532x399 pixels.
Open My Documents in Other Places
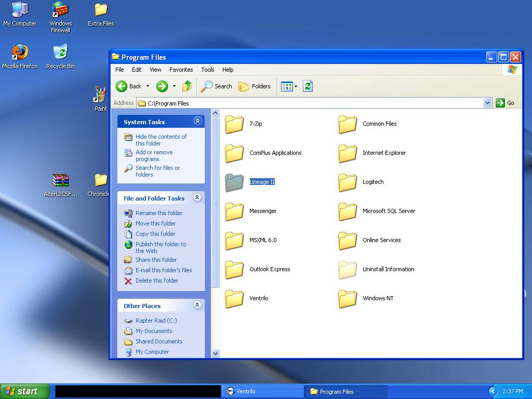click(x=154, y=331)
